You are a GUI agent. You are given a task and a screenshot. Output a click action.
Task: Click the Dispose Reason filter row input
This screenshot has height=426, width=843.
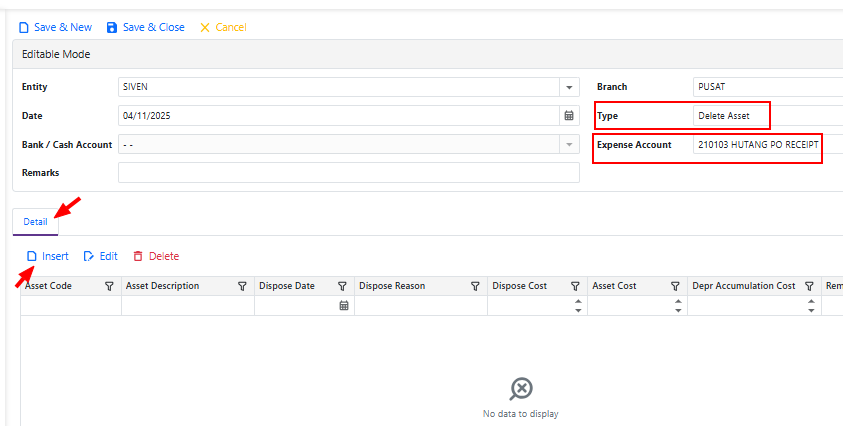(421, 306)
